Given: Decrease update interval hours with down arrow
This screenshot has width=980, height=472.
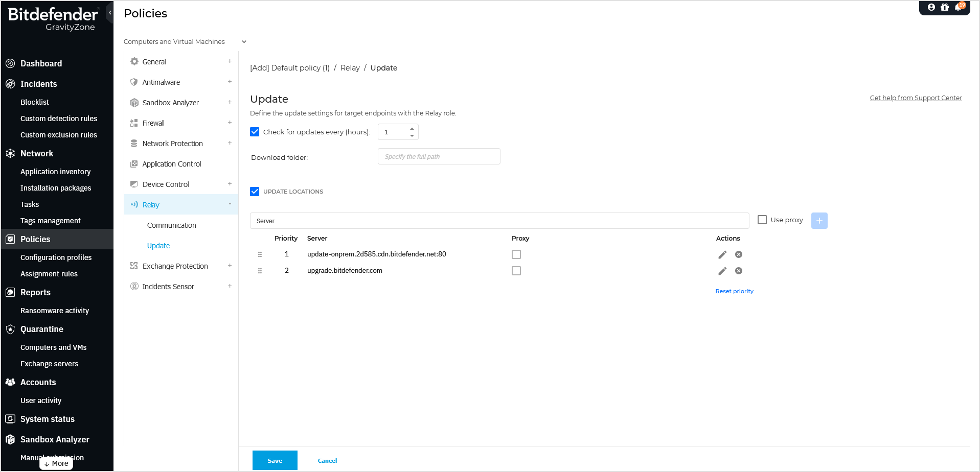Looking at the screenshot, I should click(412, 135).
